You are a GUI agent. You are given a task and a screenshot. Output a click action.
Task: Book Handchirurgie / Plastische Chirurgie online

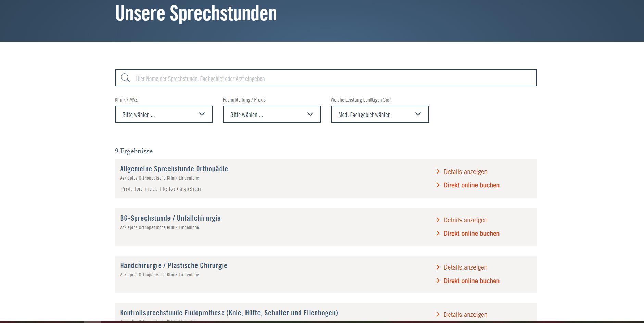468,281
